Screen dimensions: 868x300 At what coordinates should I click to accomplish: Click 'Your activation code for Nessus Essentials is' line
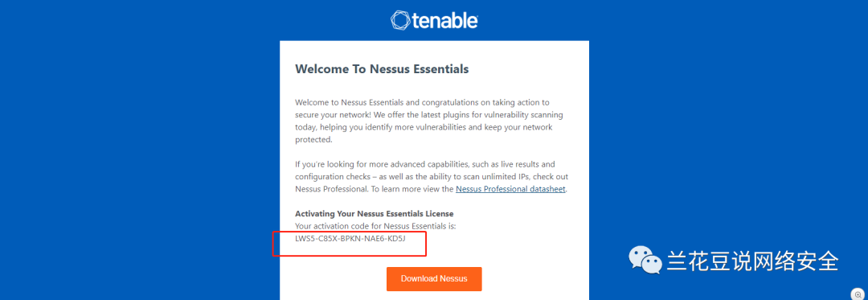375,226
